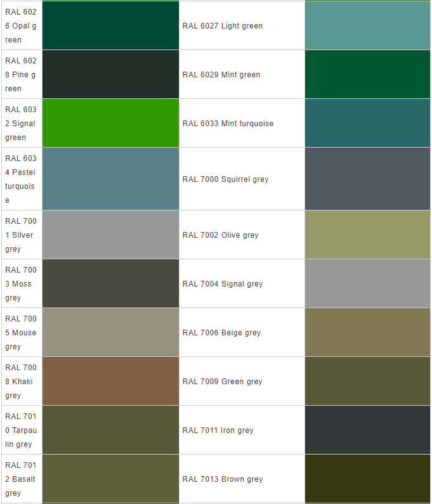Click the "RAL 7004 Signal grey" text label
The width and height of the screenshot is (432, 504).
coord(222,284)
